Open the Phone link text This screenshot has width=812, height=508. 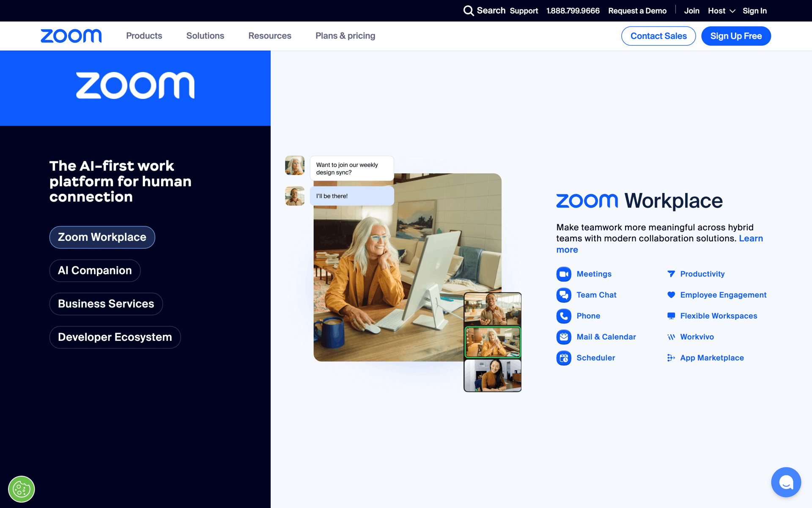point(588,316)
